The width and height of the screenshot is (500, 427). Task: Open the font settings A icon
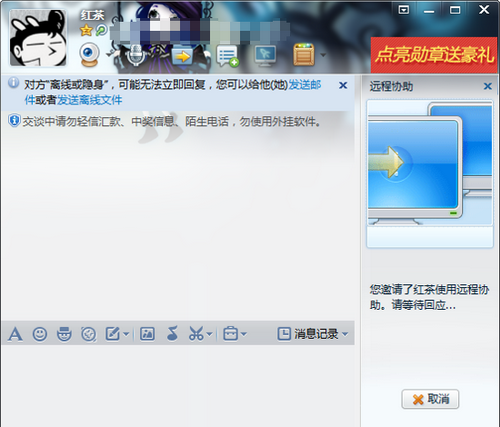15,334
